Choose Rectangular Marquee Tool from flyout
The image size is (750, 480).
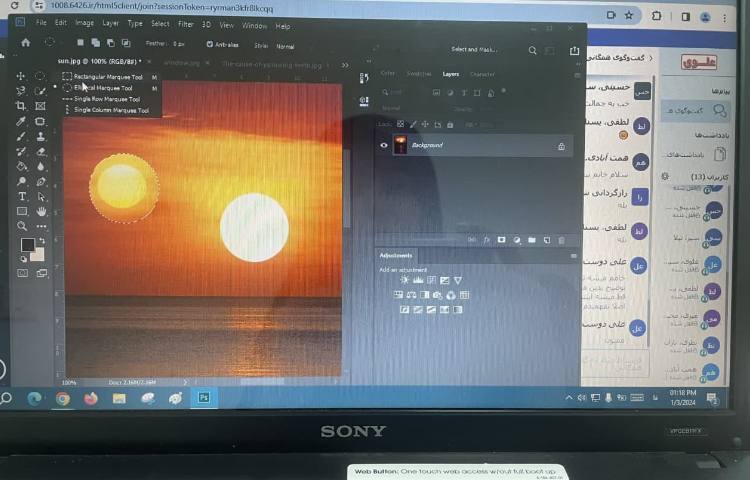(x=108, y=76)
